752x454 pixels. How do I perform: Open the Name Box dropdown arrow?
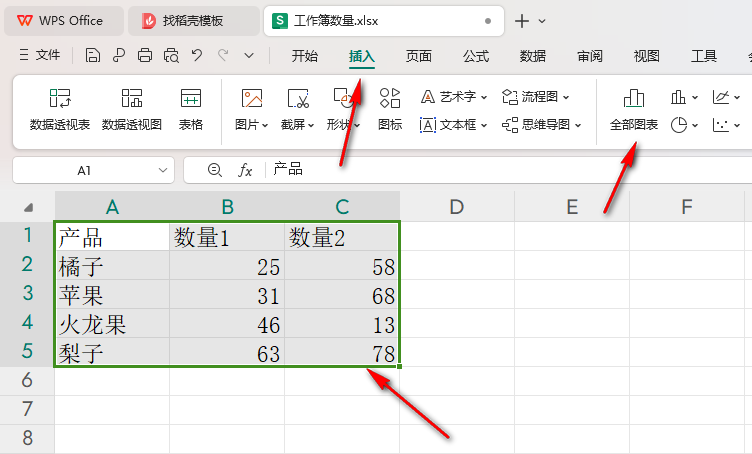click(164, 171)
